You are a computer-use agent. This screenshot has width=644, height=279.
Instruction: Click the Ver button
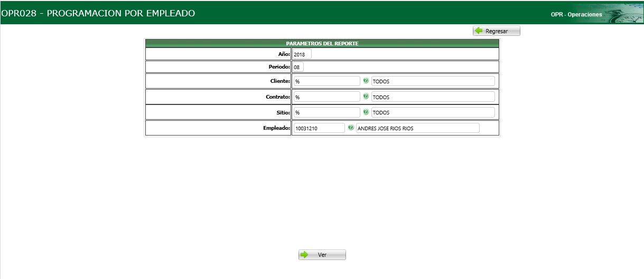coord(322,255)
